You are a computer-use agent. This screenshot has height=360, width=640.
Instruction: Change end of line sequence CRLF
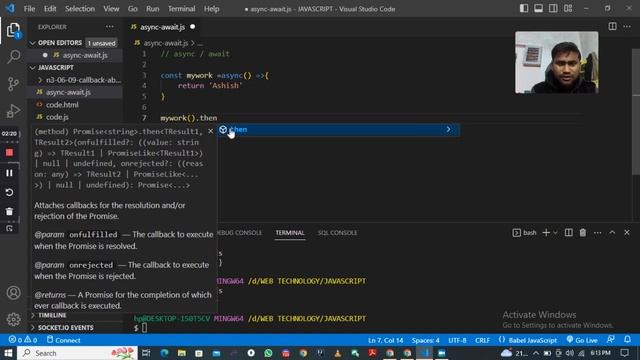pyautogui.click(x=482, y=340)
